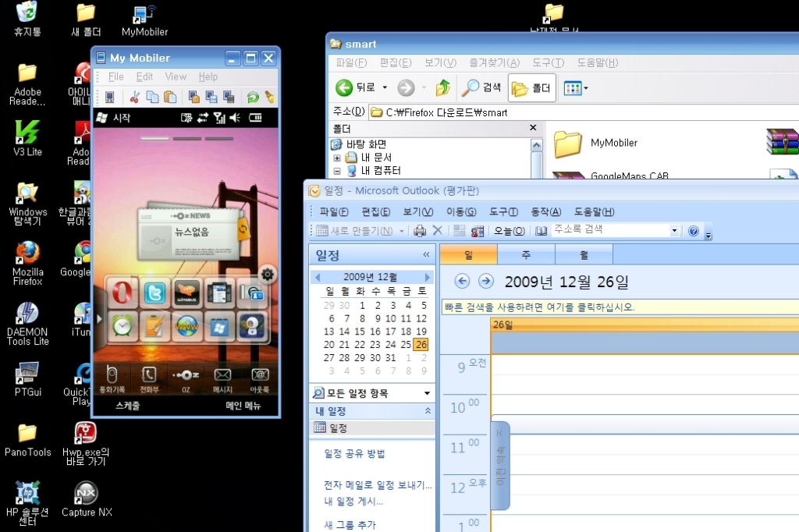The height and width of the screenshot is (532, 799).
Task: Collapse the 내 일정 section
Action: (x=428, y=411)
